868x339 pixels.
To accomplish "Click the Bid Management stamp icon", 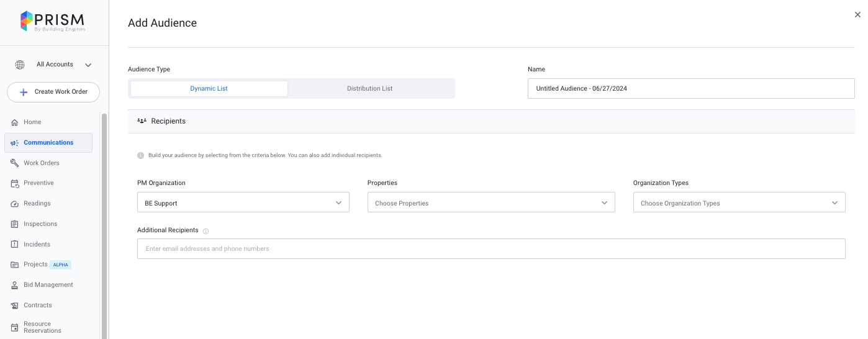I will point(15,285).
